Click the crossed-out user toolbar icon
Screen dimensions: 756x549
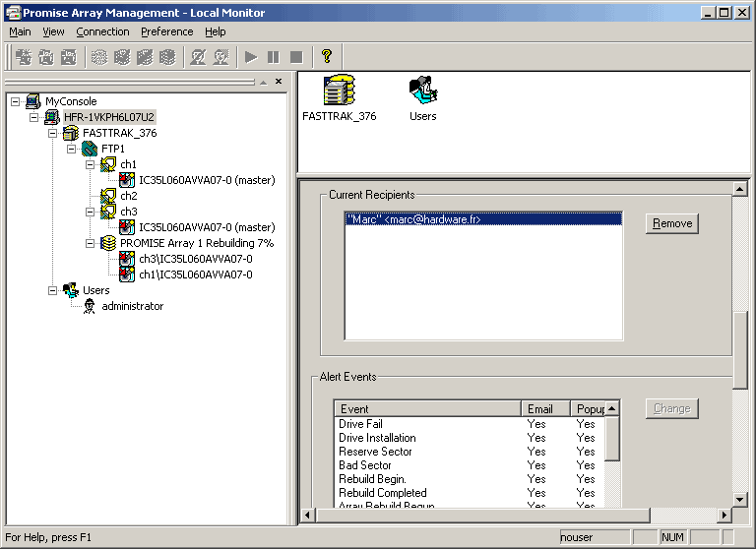coord(198,57)
